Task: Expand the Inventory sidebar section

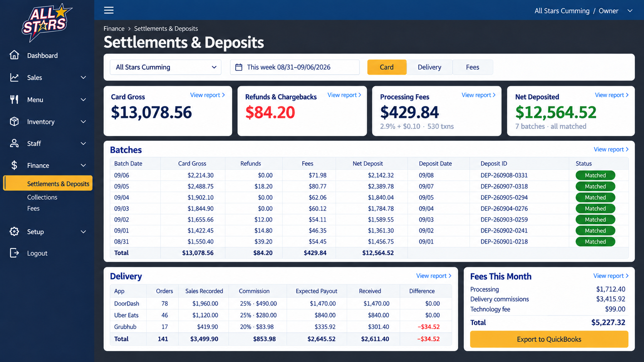Action: [83, 122]
